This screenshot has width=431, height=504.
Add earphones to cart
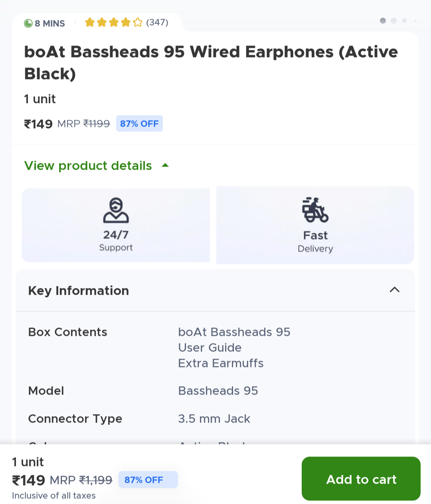(x=361, y=479)
